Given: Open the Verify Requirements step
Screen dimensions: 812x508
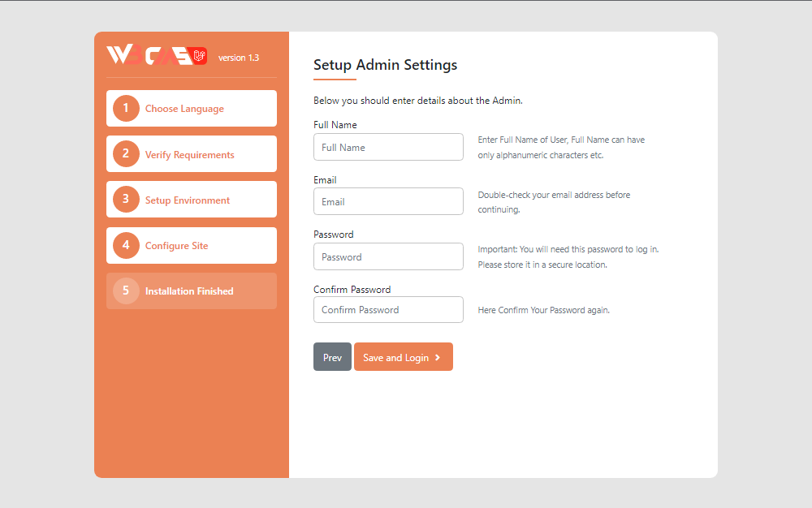Looking at the screenshot, I should click(189, 154).
